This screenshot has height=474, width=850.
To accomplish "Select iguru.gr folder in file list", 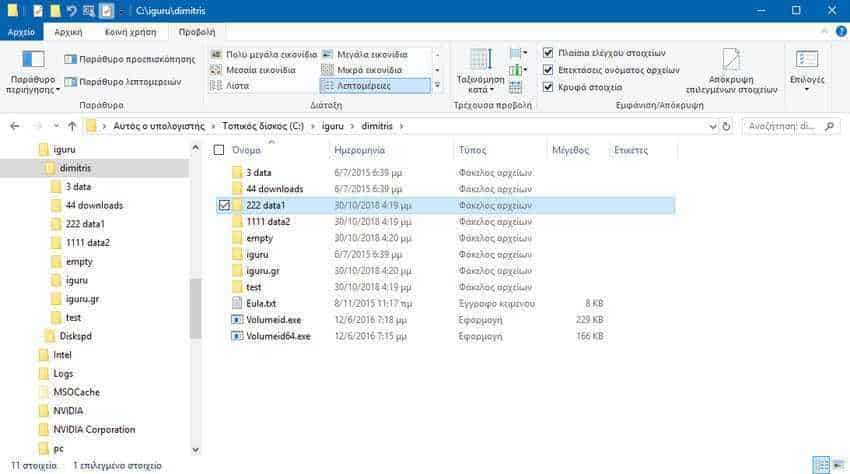I will click(262, 271).
